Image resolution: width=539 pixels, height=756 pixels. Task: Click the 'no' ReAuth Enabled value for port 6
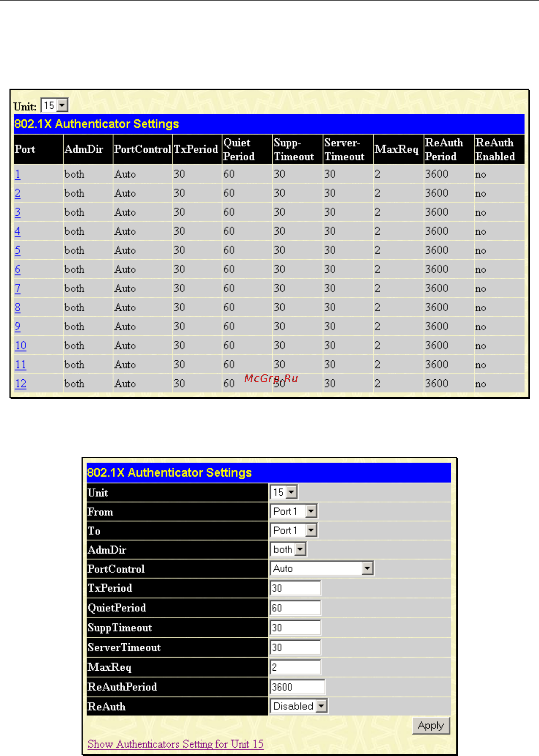480,270
